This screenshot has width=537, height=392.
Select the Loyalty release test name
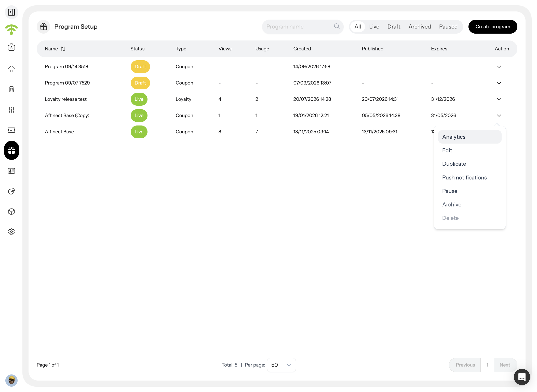tap(66, 99)
